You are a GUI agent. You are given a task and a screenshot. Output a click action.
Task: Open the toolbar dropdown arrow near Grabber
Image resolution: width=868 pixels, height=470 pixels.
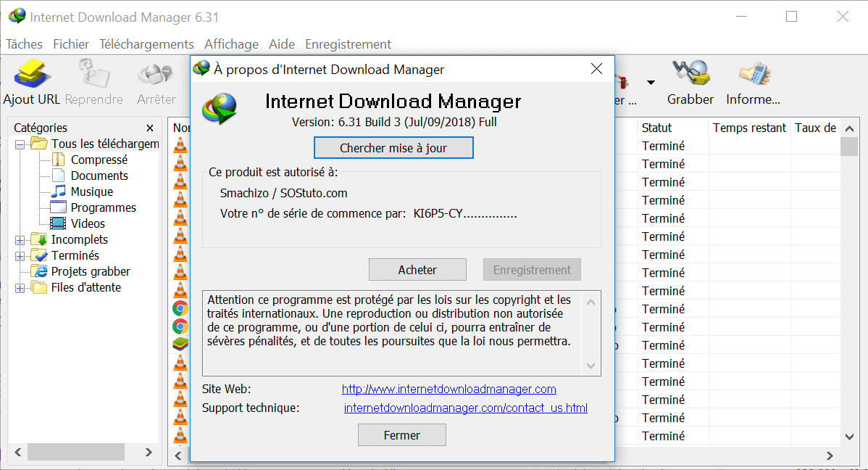pyautogui.click(x=651, y=83)
